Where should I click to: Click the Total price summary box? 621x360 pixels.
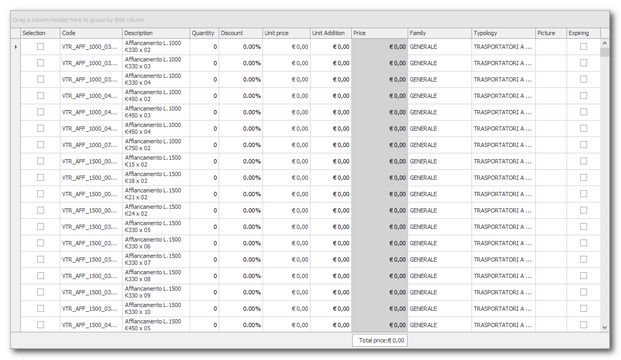[x=380, y=340]
